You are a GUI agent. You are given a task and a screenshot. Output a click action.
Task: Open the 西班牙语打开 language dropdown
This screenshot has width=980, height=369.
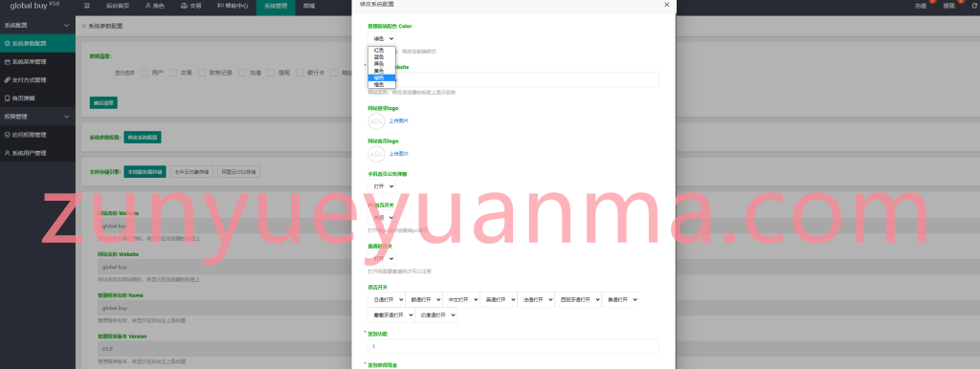click(x=578, y=300)
